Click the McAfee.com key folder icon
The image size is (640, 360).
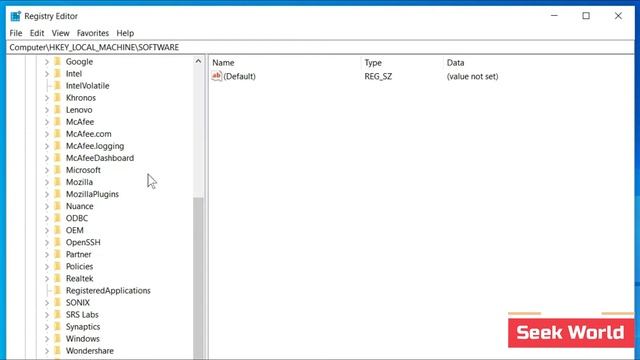coord(58,134)
